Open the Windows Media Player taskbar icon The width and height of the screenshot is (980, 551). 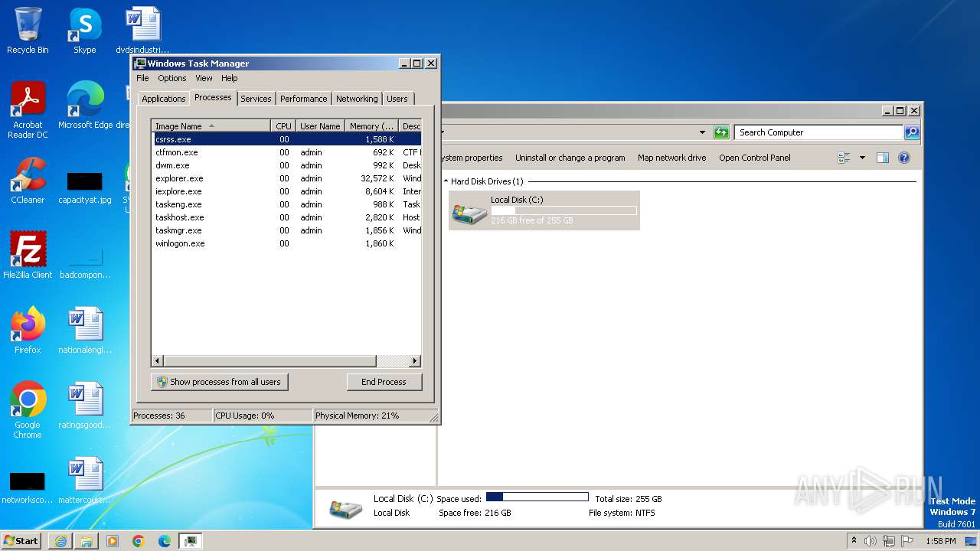[113, 541]
